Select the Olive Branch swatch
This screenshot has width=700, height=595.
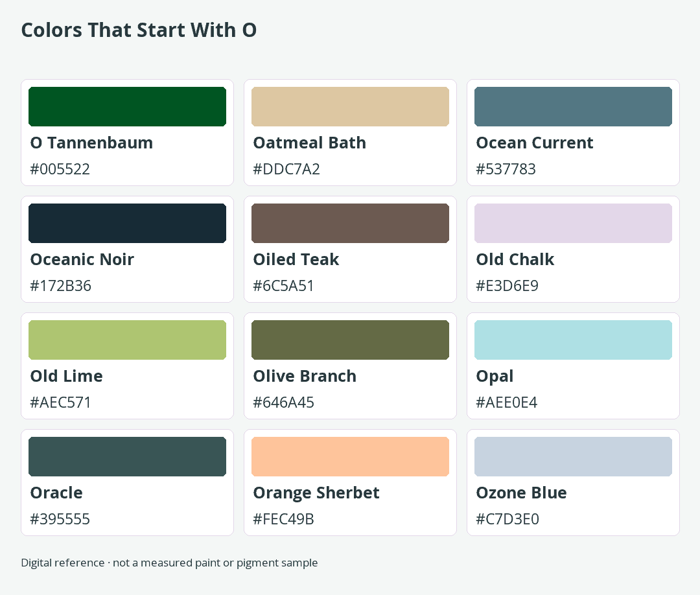350,340
